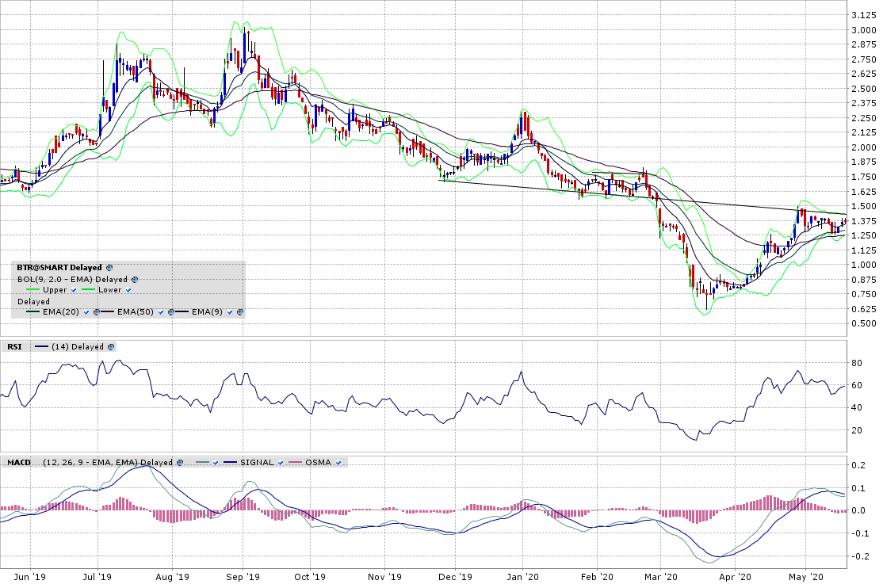Select the bold MACD panel label
This screenshot has height=588, width=883.
tap(19, 462)
